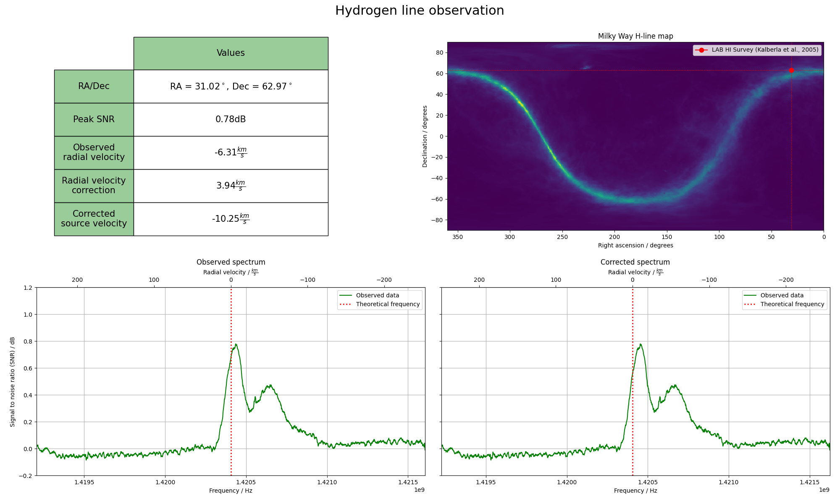Image resolution: width=840 pixels, height=504 pixels.
Task: Click Theoretical frequency legend in Corrected spectrum
Action: 792,304
